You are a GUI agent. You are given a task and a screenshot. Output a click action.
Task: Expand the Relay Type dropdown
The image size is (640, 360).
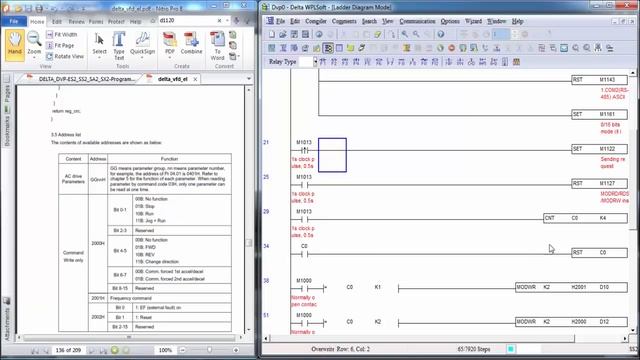pos(315,62)
